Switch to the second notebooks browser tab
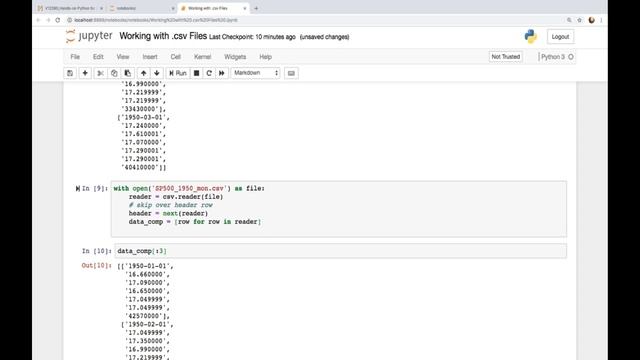 142,8
